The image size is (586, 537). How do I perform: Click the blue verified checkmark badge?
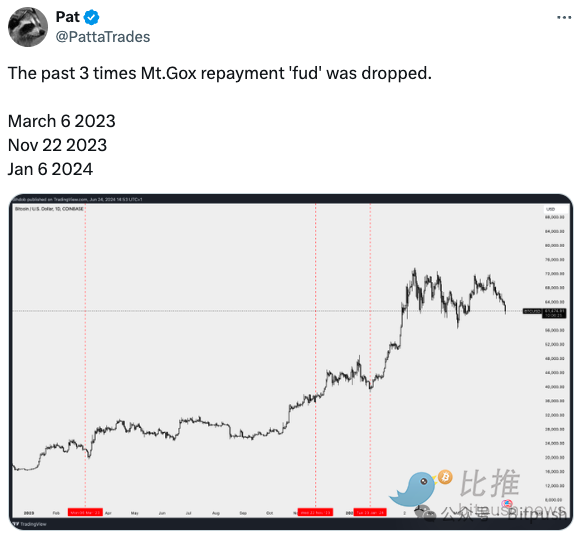(91, 17)
